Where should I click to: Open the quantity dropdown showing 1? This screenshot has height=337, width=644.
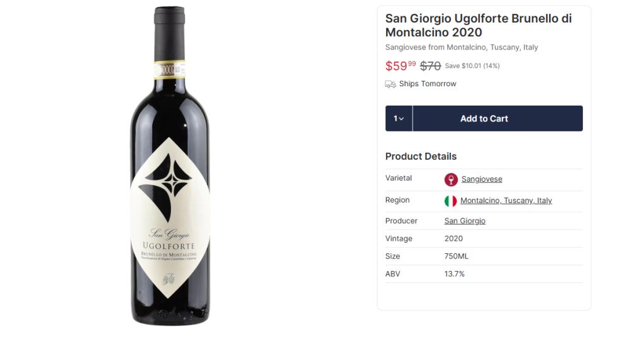click(x=399, y=119)
